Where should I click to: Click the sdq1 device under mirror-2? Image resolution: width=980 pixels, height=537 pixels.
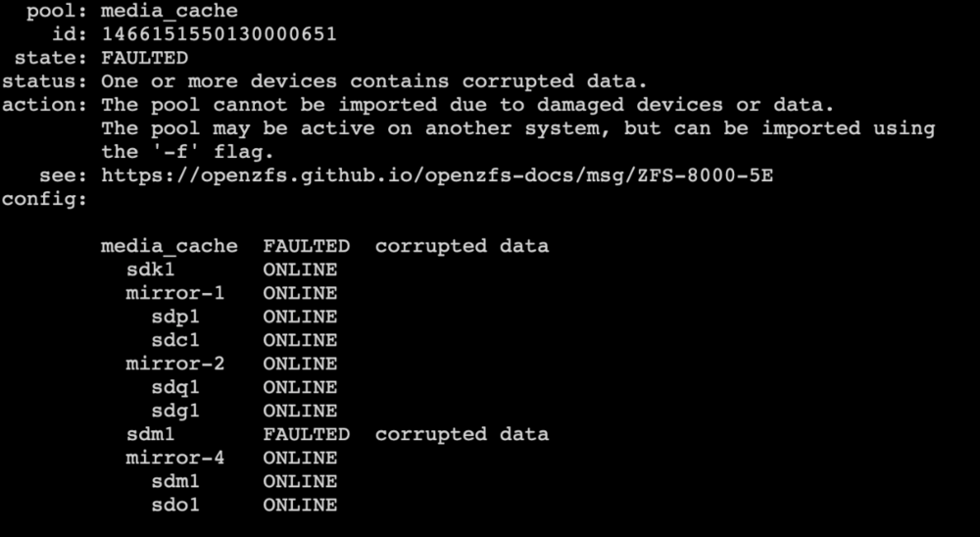point(175,388)
